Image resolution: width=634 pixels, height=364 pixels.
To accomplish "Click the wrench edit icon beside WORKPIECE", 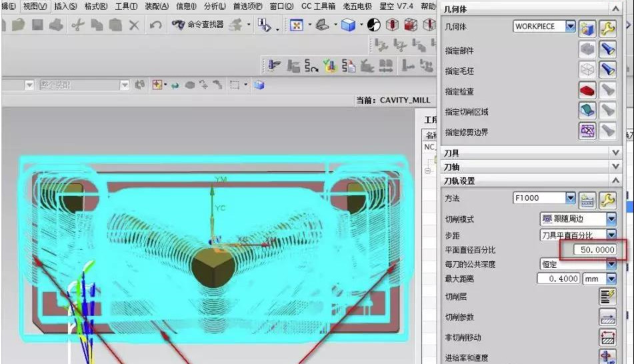I will [x=607, y=27].
